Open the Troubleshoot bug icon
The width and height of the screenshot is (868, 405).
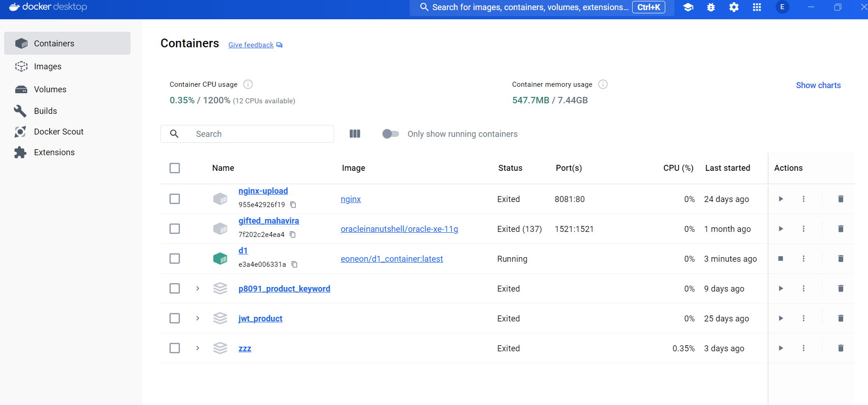pyautogui.click(x=711, y=7)
